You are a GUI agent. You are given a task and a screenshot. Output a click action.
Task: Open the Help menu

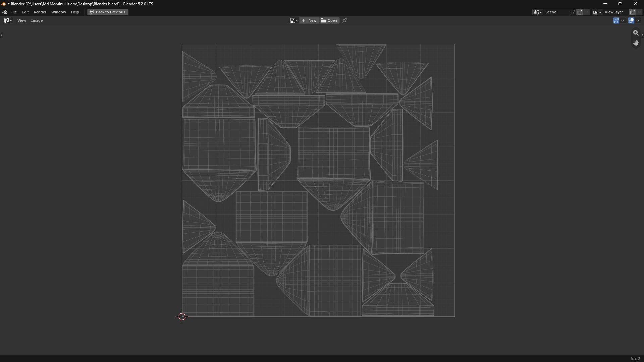(75, 12)
